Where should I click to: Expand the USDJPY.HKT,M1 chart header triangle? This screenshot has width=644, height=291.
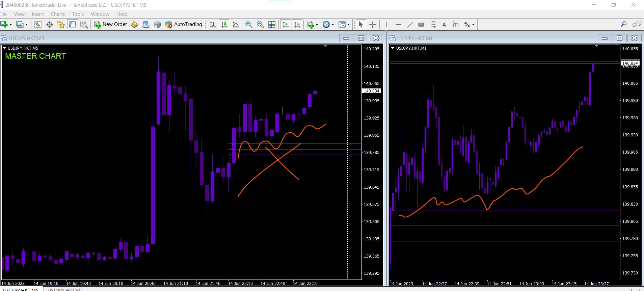(x=393, y=48)
